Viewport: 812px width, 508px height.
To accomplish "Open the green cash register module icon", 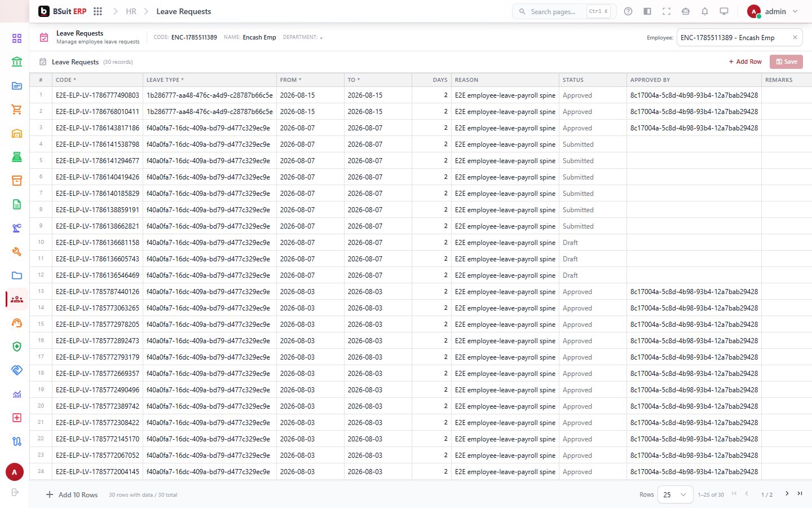I will pos(17,157).
